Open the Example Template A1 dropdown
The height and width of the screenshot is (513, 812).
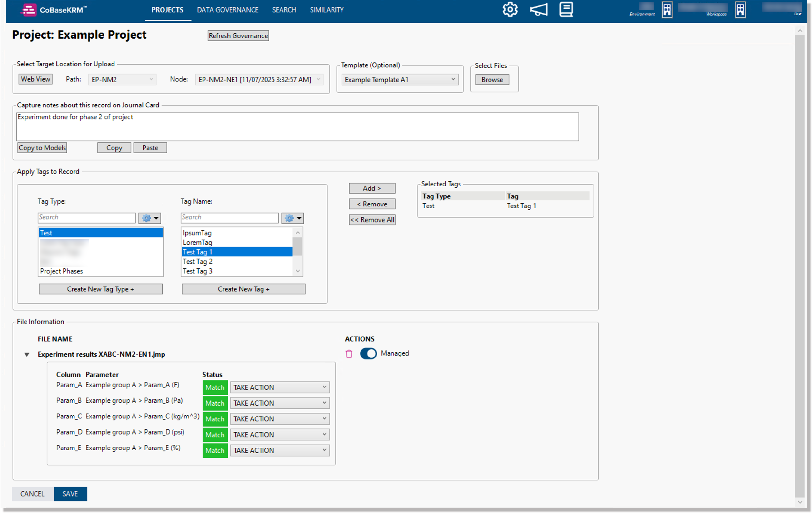tap(453, 80)
